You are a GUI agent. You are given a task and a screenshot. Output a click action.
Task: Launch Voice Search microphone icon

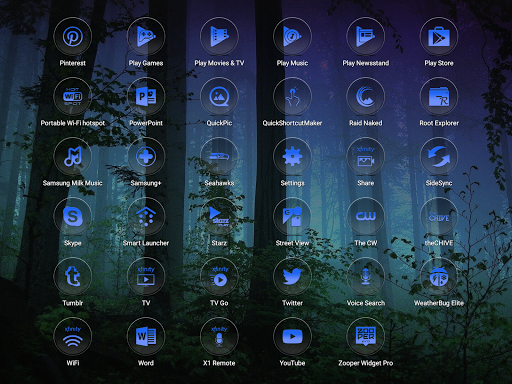pos(366,276)
